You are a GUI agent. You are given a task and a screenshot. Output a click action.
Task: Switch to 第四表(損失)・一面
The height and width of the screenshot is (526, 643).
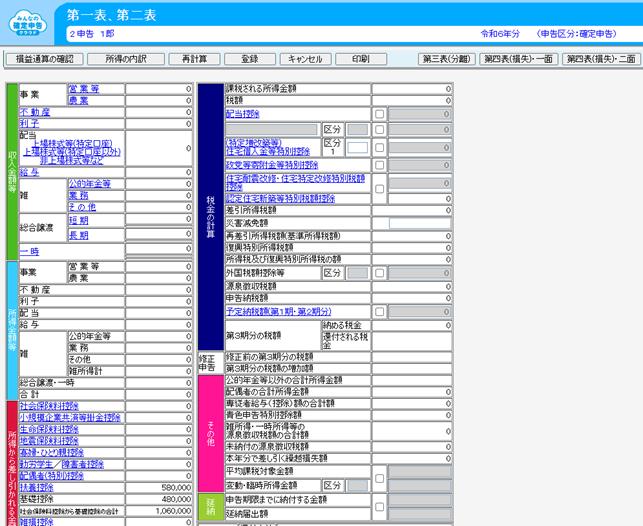coord(516,59)
